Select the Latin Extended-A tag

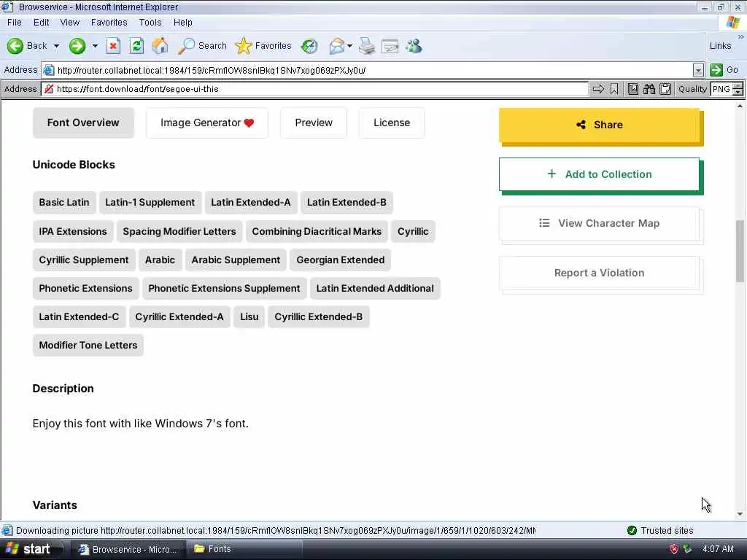[251, 203]
